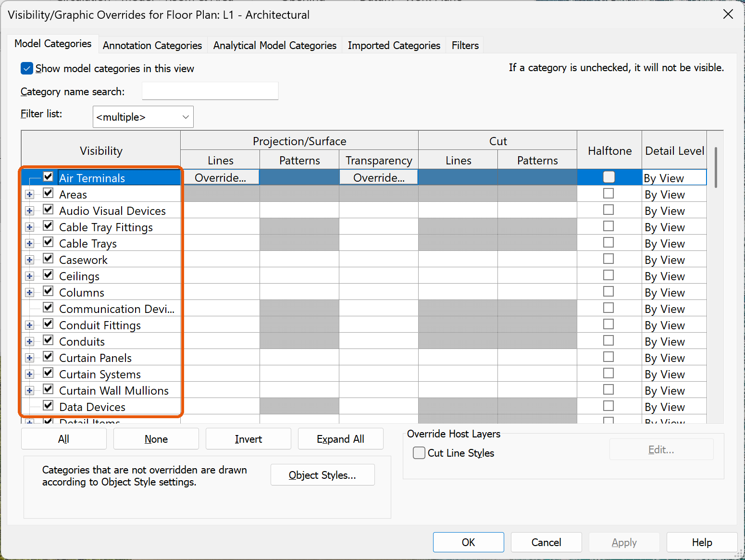This screenshot has width=745, height=560.
Task: Toggle the Data Devices visibility checkbox
Action: pyautogui.click(x=48, y=406)
